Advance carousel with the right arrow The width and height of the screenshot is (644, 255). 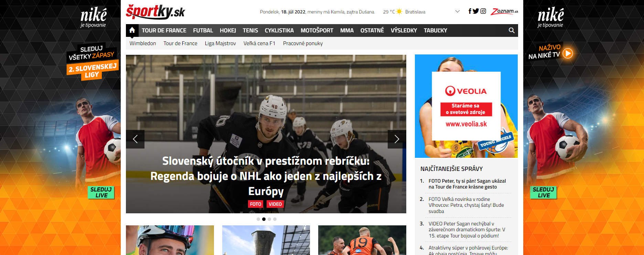click(397, 139)
